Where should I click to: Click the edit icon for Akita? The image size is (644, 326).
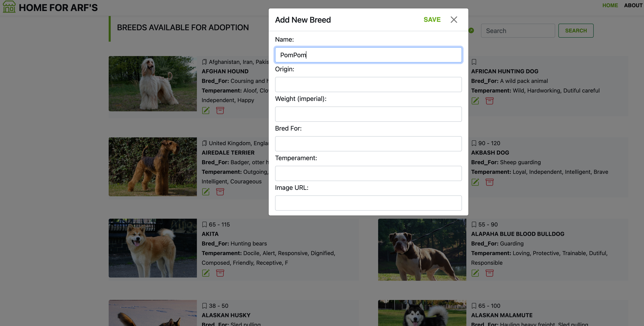(206, 273)
